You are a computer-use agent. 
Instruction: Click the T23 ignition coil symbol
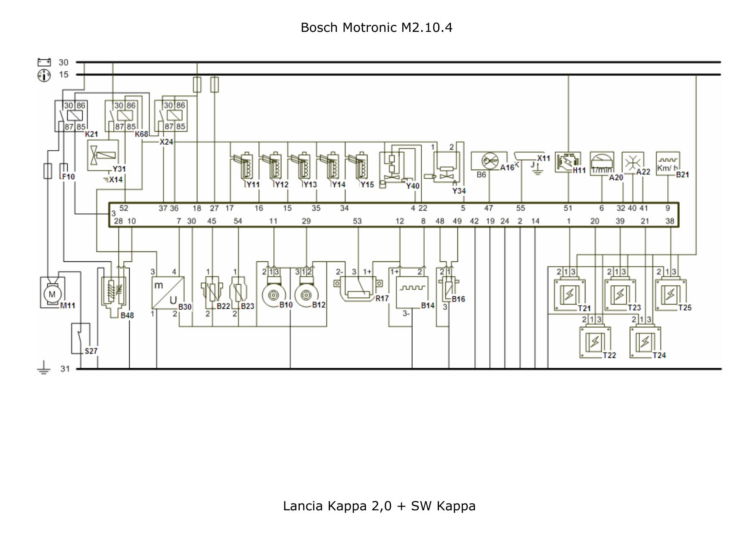tap(620, 295)
